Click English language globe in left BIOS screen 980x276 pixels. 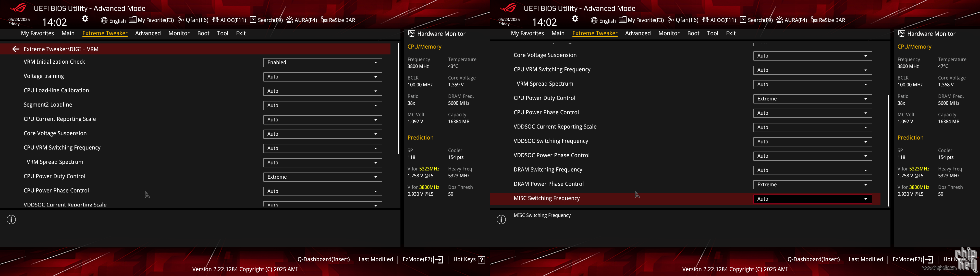click(113, 20)
